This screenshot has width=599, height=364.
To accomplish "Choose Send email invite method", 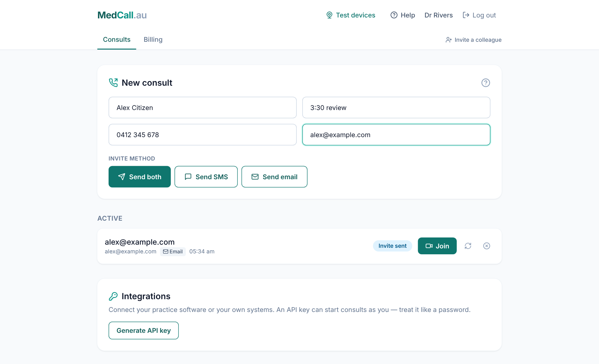I will coord(274,177).
